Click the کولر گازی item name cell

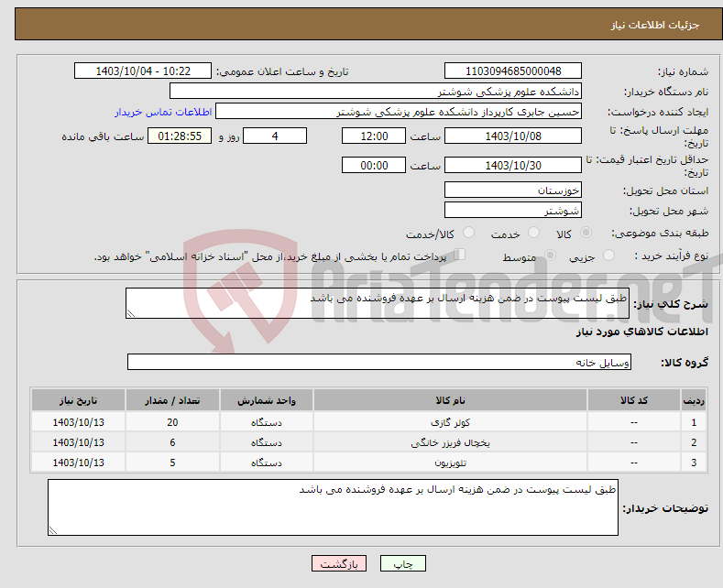[450, 422]
